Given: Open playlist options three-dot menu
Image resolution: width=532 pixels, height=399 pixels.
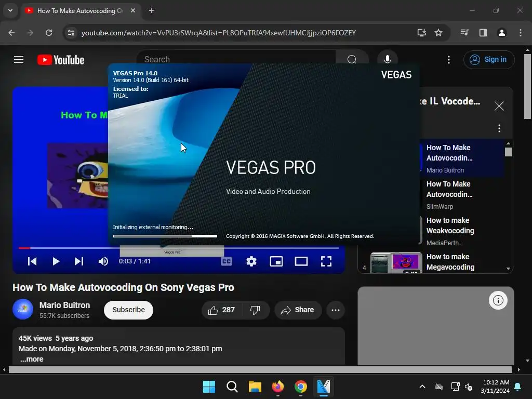Looking at the screenshot, I should click(x=499, y=128).
